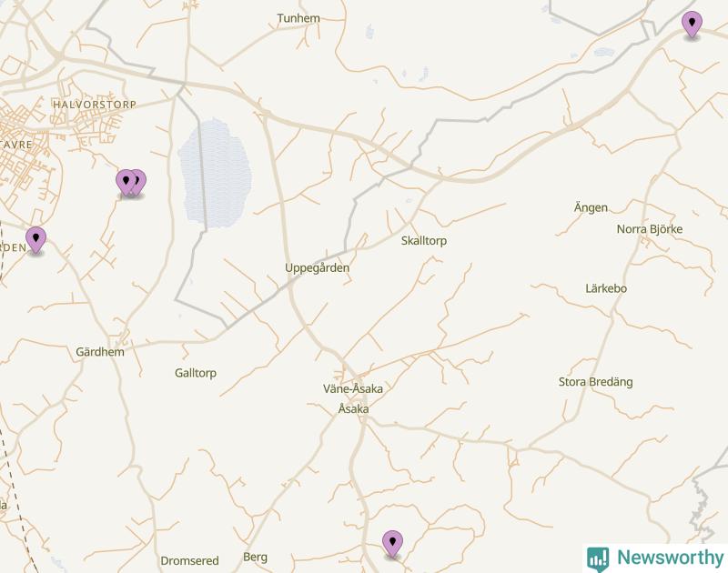Viewport: 728px width, 573px height.
Task: Click the Stora Bredäng label
Action: tap(596, 382)
